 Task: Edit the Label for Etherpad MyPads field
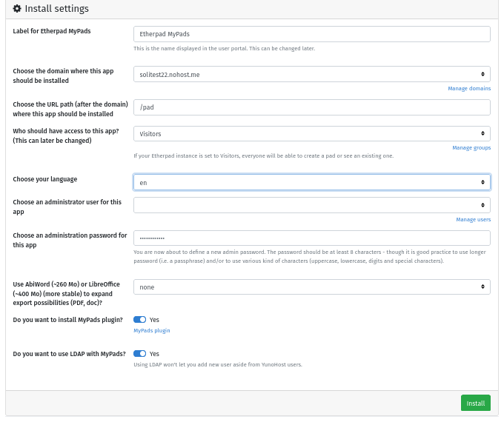point(312,34)
